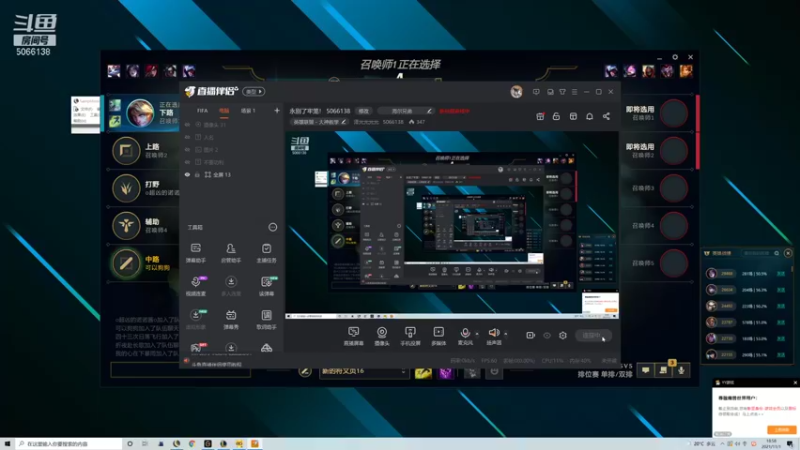Open the 房管助手 tool in the toolbox
This screenshot has width=800, height=450.
(x=231, y=253)
